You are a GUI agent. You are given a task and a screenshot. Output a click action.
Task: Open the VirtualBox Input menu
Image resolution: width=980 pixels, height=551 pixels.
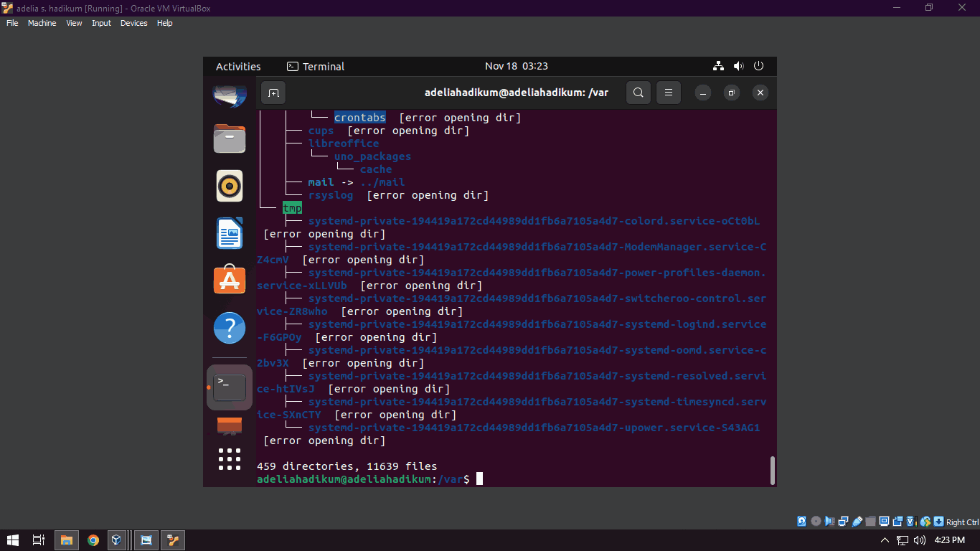[x=101, y=23]
